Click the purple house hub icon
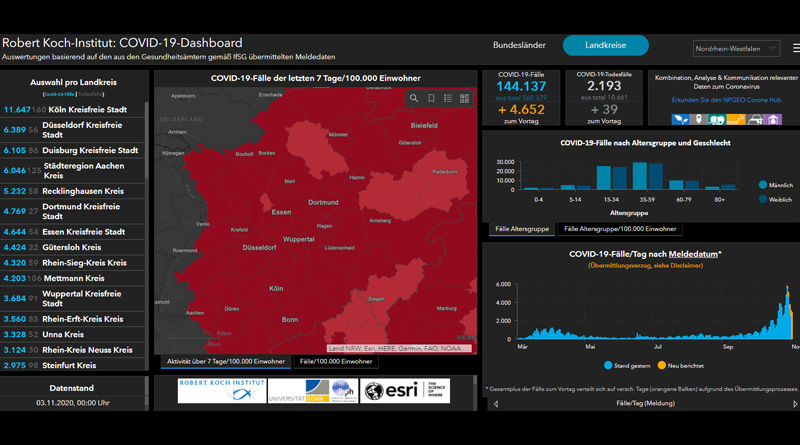 772,119
